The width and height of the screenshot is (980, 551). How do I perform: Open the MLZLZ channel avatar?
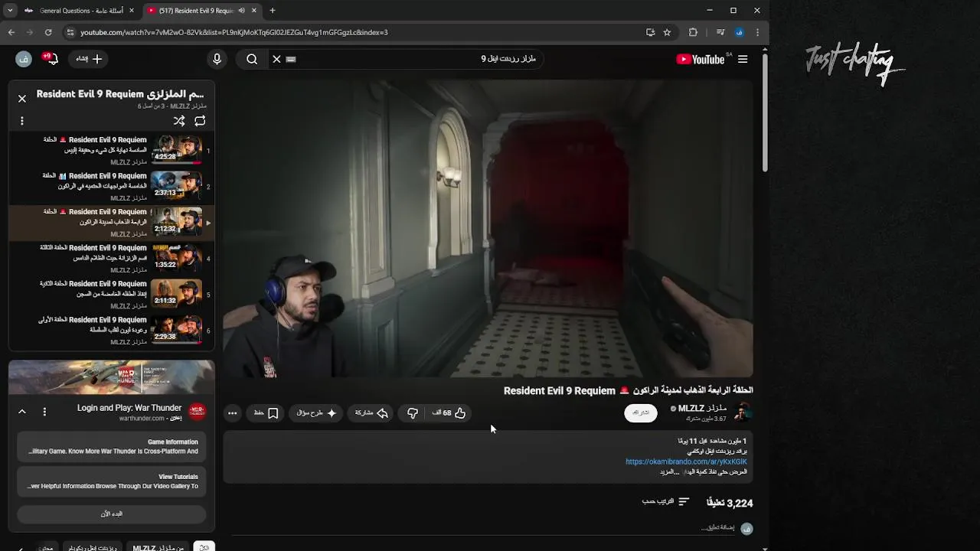coord(742,412)
